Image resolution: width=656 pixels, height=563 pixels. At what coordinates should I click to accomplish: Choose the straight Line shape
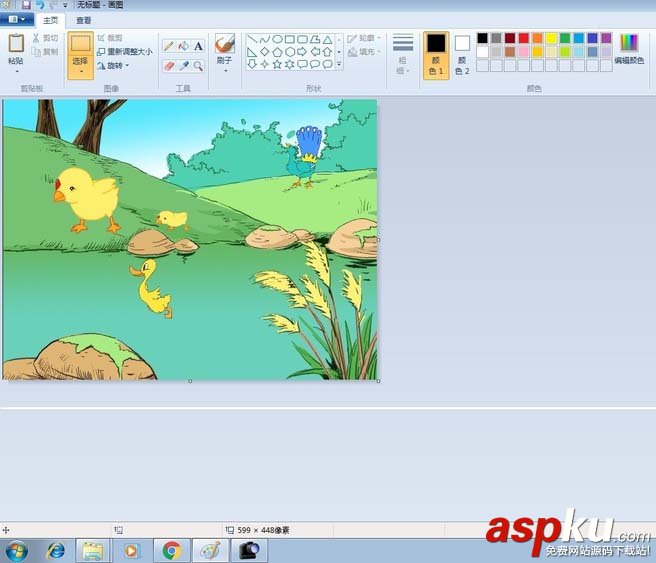point(252,39)
